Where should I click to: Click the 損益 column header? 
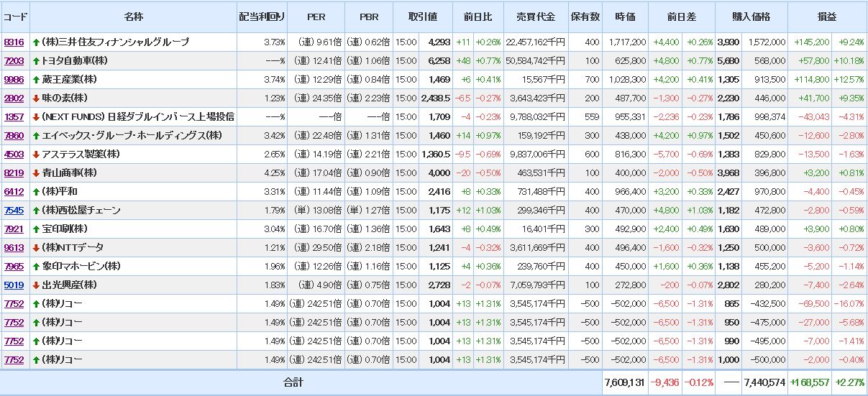827,16
